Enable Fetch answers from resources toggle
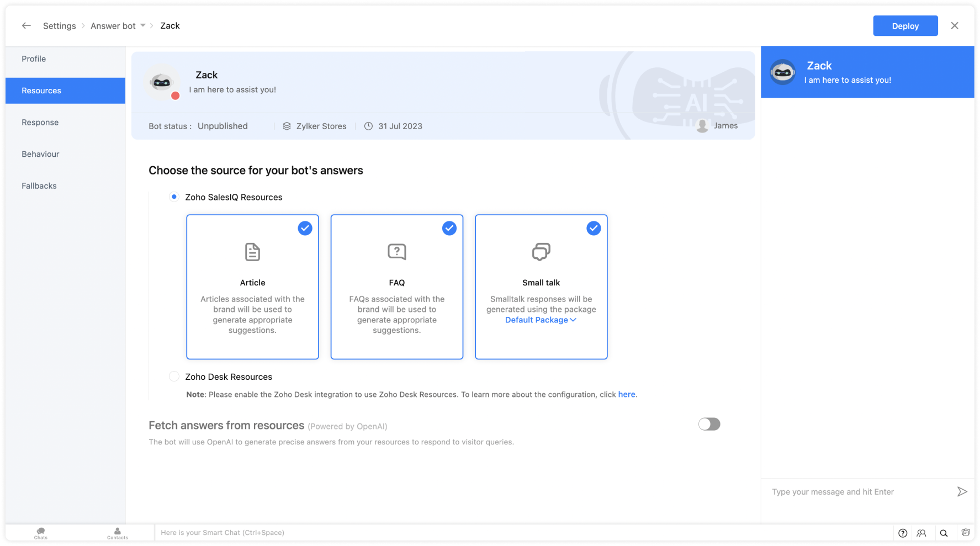Screen dimensions: 980x546 pos(709,424)
